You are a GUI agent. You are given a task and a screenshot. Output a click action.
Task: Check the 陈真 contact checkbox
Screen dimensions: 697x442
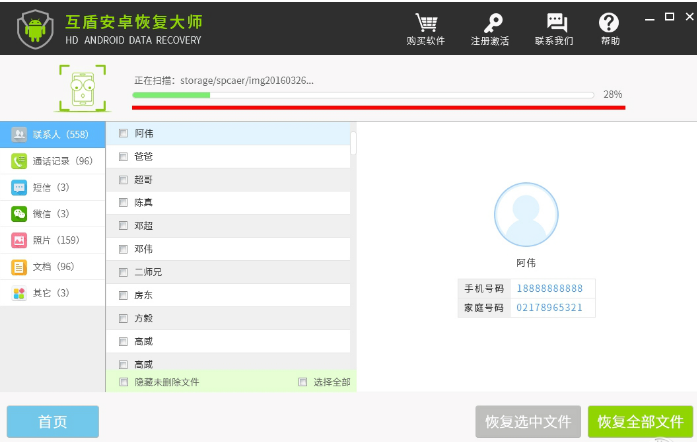pyautogui.click(x=123, y=202)
